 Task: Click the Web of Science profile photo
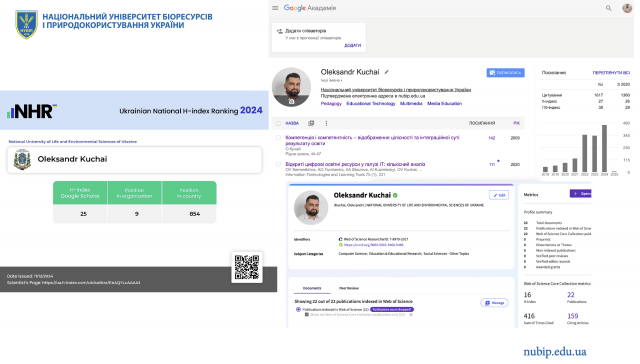tap(311, 207)
